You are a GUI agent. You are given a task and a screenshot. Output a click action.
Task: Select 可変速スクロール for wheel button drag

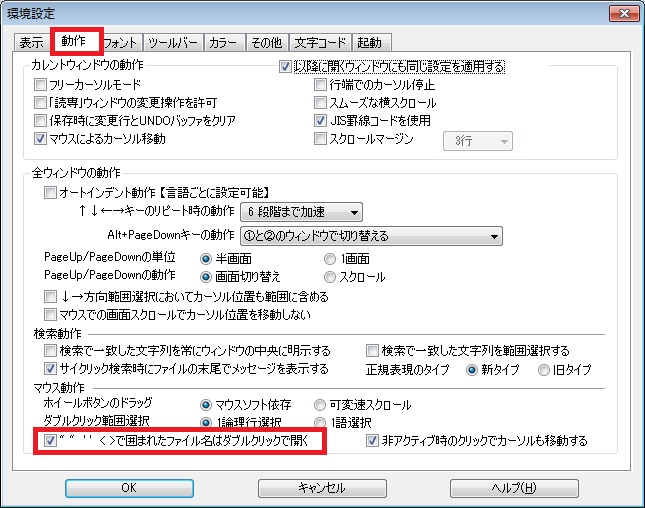tap(321, 405)
